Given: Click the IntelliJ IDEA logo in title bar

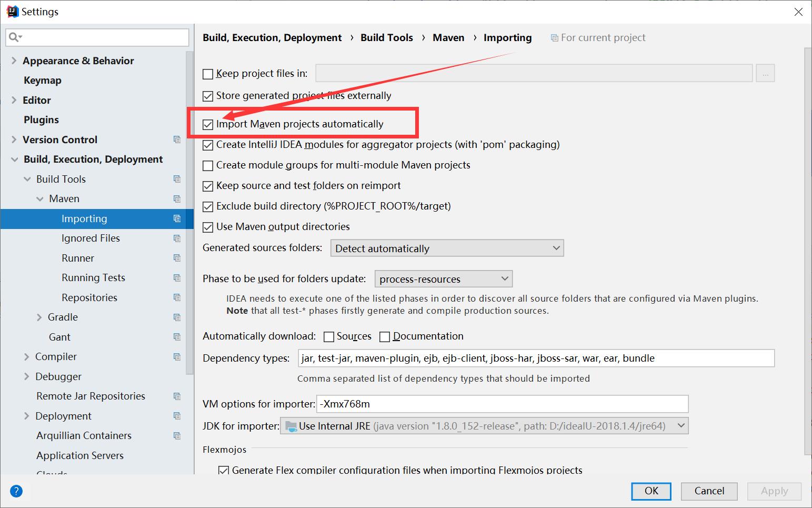Looking at the screenshot, I should click(13, 11).
